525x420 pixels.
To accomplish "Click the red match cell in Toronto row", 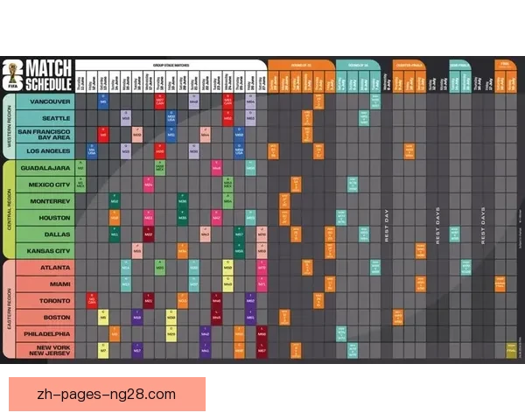I will 92,301.
